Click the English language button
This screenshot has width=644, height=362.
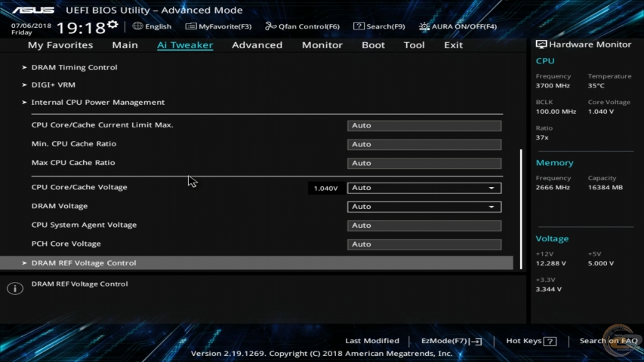coord(152,26)
